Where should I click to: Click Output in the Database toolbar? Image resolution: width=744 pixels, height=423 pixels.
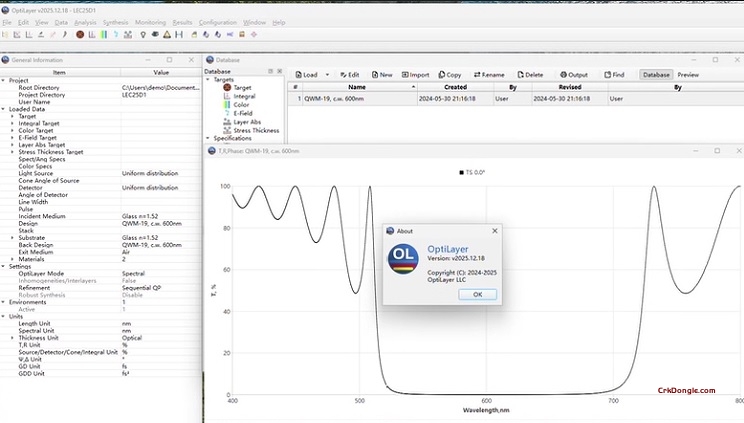pos(574,75)
